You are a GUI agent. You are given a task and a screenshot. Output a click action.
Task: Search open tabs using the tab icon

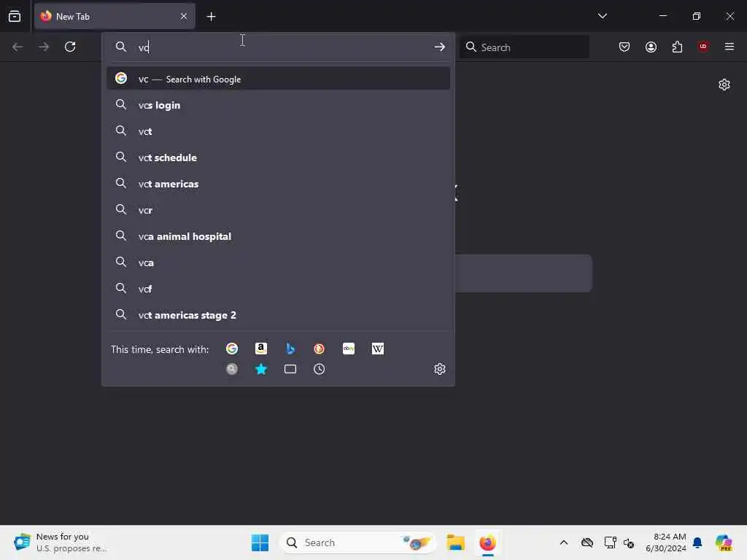tap(290, 369)
